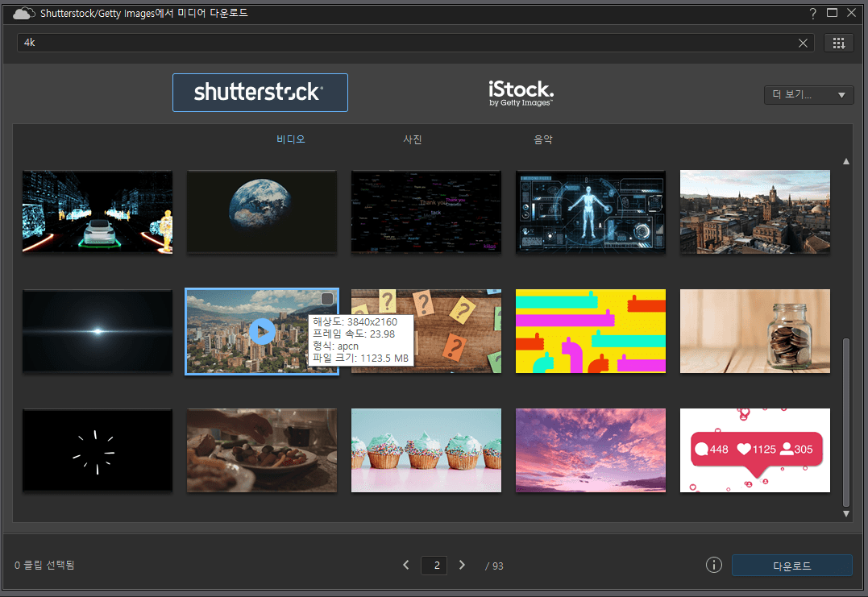Open the help question mark icon

point(812,13)
